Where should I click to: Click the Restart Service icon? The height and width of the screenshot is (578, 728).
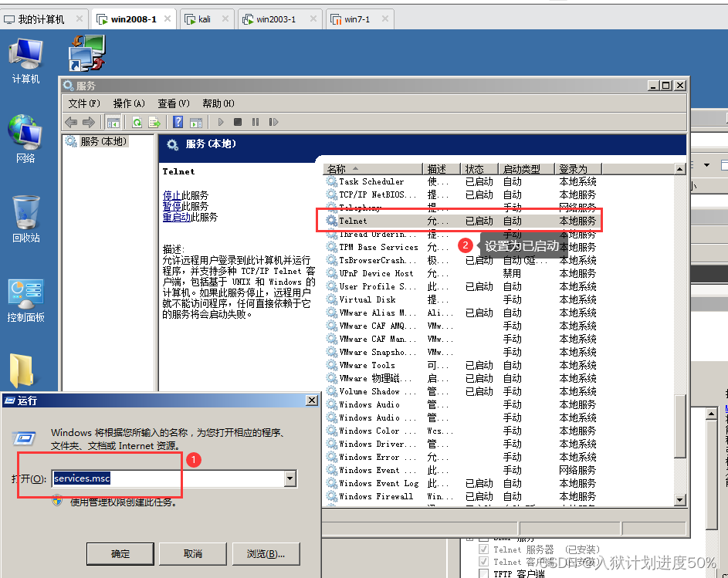coord(273,122)
